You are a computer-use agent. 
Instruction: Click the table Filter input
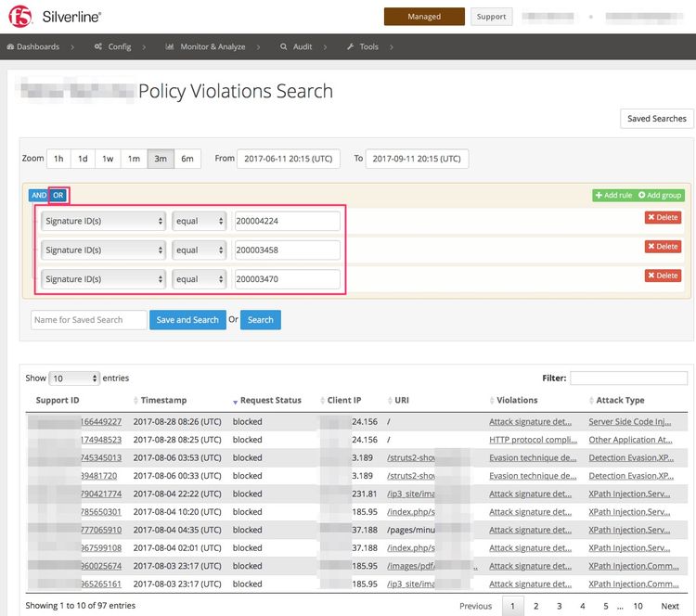[x=628, y=379]
